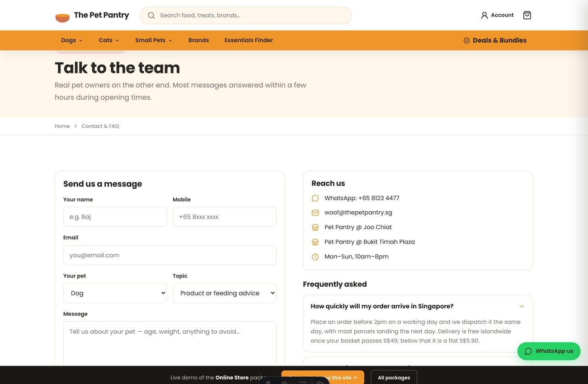Go to the Brands page
Image resolution: width=588 pixels, height=384 pixels.
(x=198, y=40)
